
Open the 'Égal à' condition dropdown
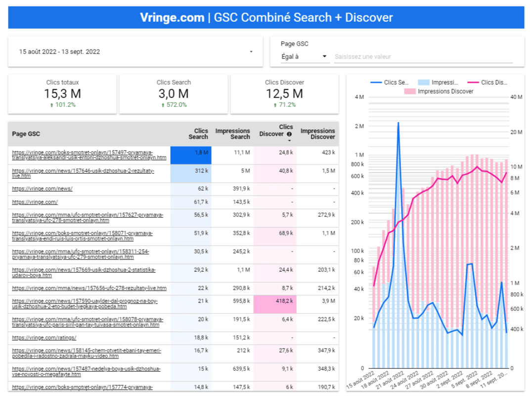pyautogui.click(x=305, y=57)
